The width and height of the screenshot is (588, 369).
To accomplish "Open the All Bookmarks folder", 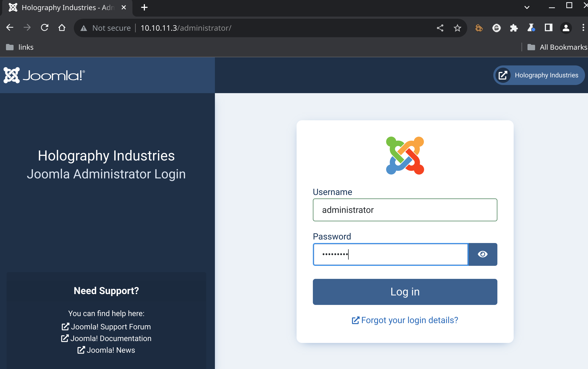I will pyautogui.click(x=557, y=47).
